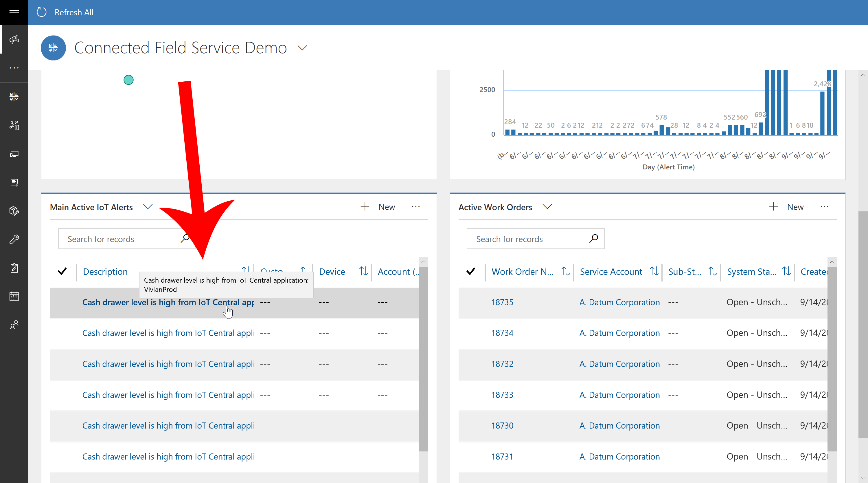The width and height of the screenshot is (868, 483).
Task: Open work order 18730
Action: pyautogui.click(x=502, y=426)
